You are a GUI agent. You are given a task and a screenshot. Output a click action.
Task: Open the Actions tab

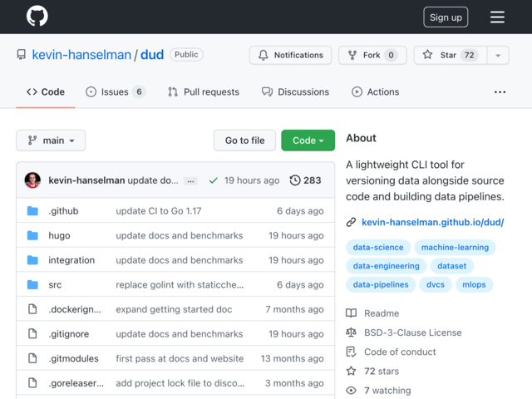tap(375, 92)
